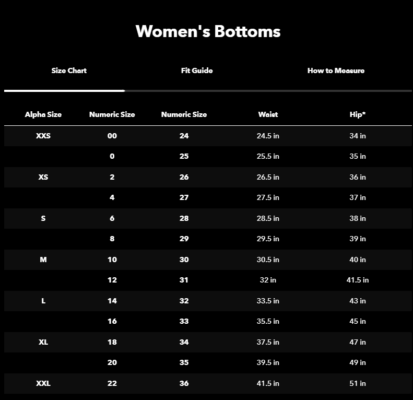
Task: Select the XXL alpha size cell
Action: [43, 383]
